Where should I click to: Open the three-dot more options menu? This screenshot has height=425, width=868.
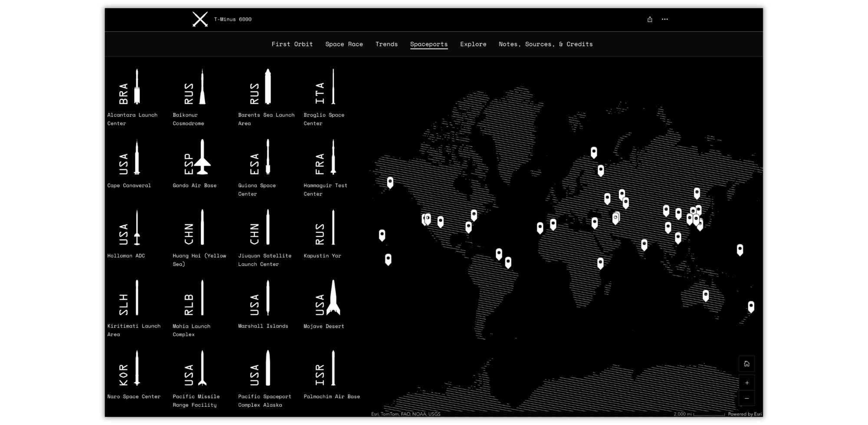click(x=665, y=20)
